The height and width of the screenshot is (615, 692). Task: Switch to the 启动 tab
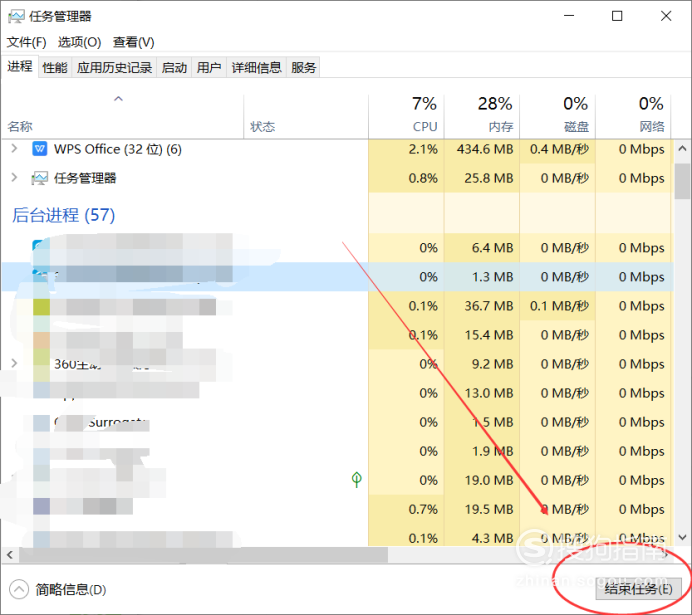click(174, 68)
